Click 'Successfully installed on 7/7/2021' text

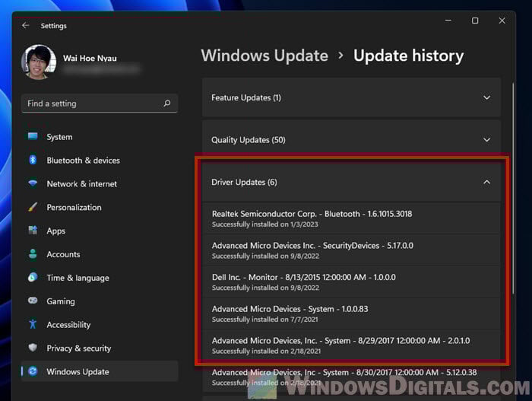point(265,320)
